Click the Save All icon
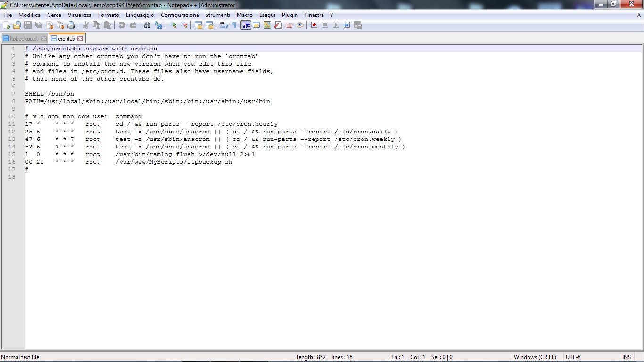The image size is (644, 362). coord(39,25)
